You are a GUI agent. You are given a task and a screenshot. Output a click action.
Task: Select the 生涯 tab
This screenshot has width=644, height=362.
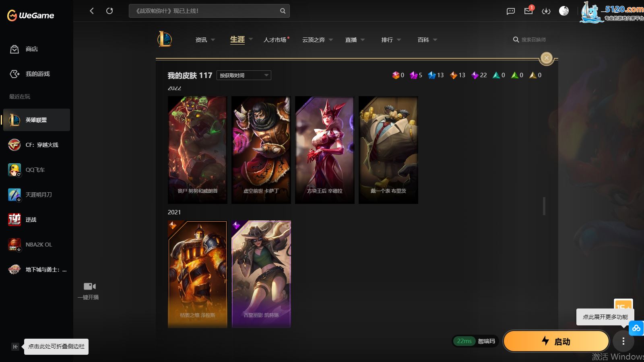tap(237, 39)
